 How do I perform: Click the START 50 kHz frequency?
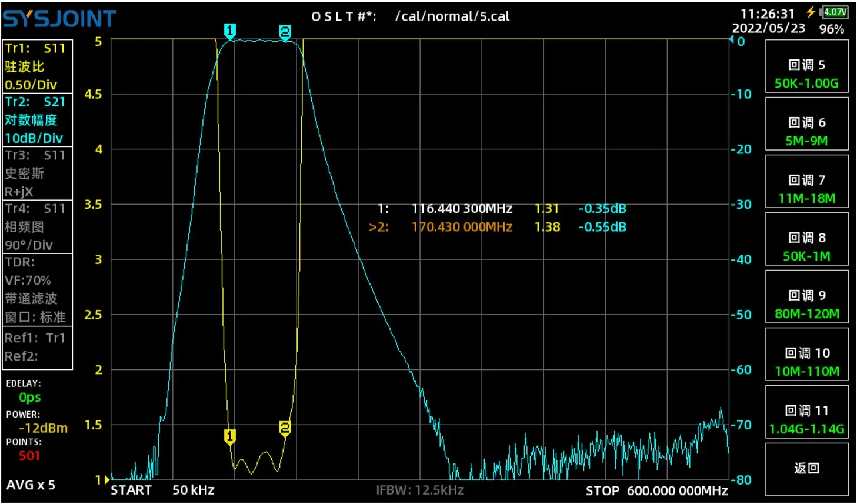coord(162,490)
